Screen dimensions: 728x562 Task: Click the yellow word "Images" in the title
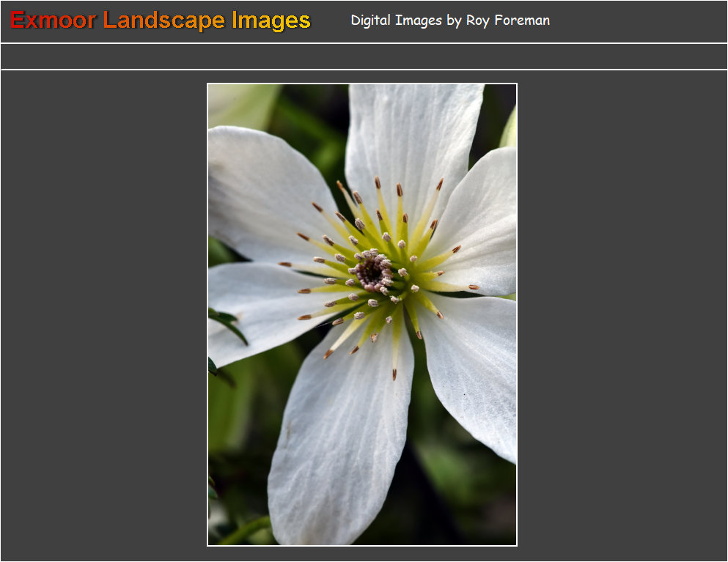tap(271, 21)
